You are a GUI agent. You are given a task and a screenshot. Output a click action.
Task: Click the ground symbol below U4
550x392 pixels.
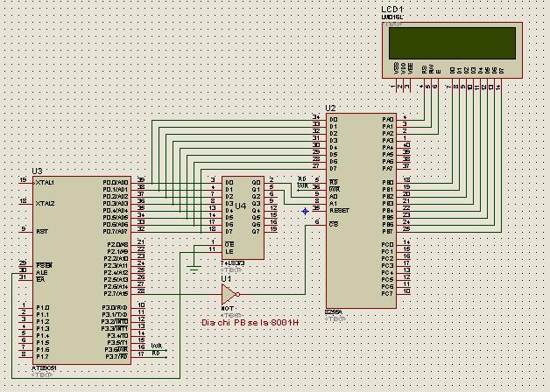click(x=194, y=269)
